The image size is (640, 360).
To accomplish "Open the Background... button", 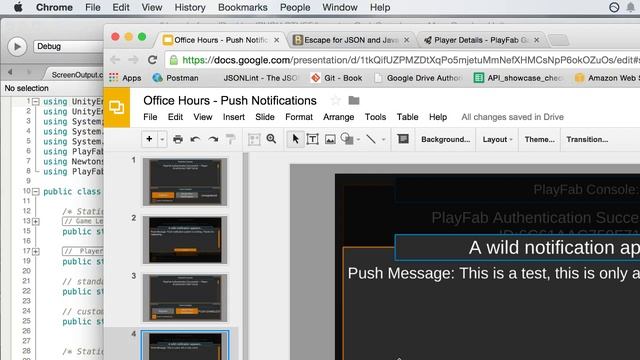I will tap(445, 139).
